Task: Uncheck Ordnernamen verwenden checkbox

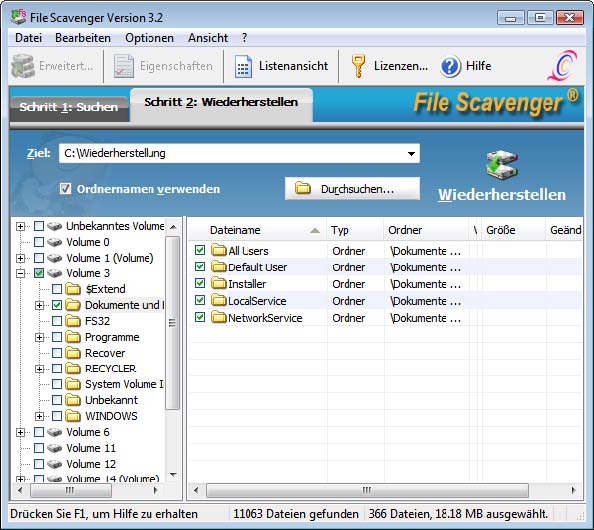Action: coord(65,189)
